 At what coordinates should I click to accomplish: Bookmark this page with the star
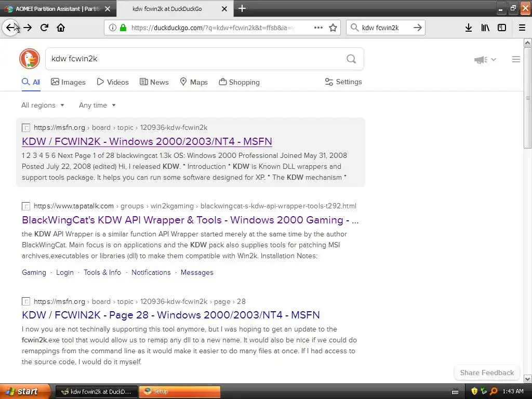click(333, 28)
